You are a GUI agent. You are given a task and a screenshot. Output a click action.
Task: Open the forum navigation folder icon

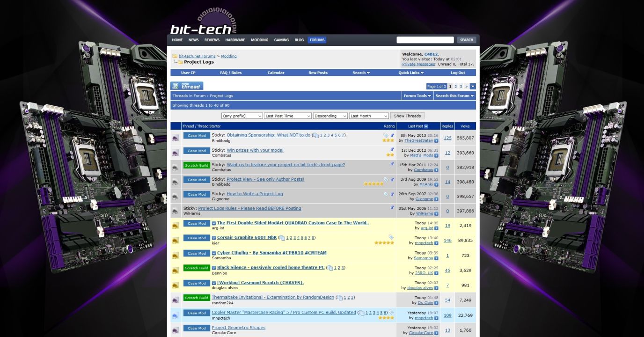pos(175,56)
